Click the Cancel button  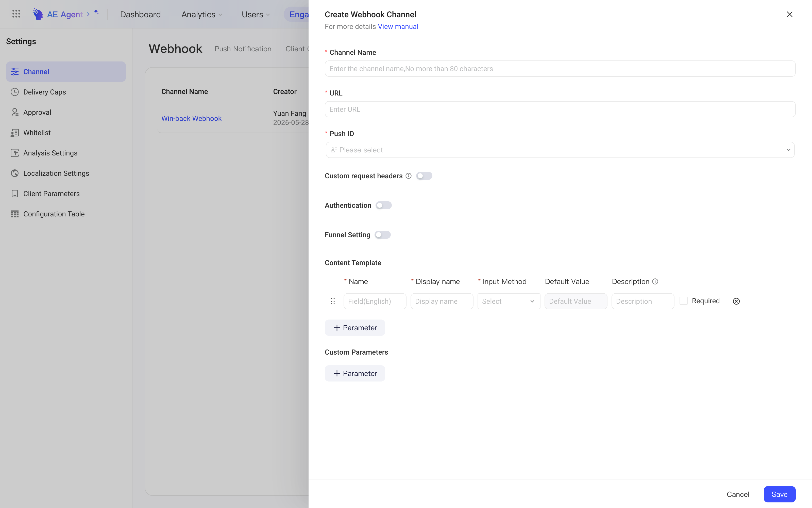point(738,494)
